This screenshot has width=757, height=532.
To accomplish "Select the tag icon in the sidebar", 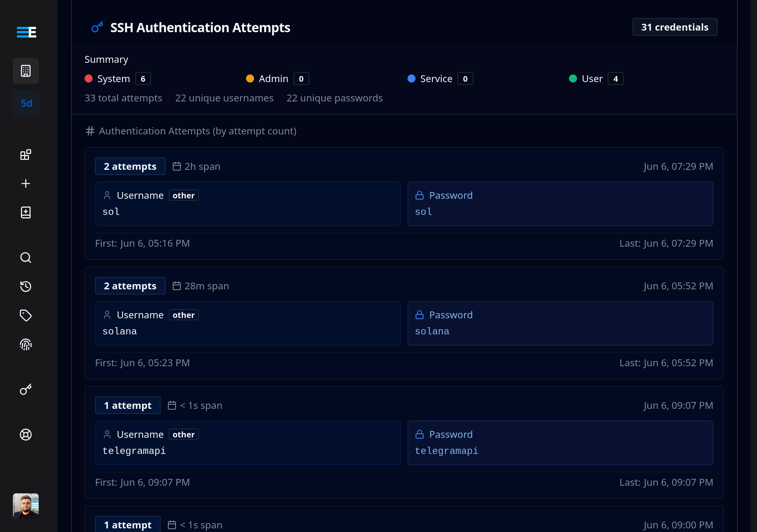I will click(25, 315).
